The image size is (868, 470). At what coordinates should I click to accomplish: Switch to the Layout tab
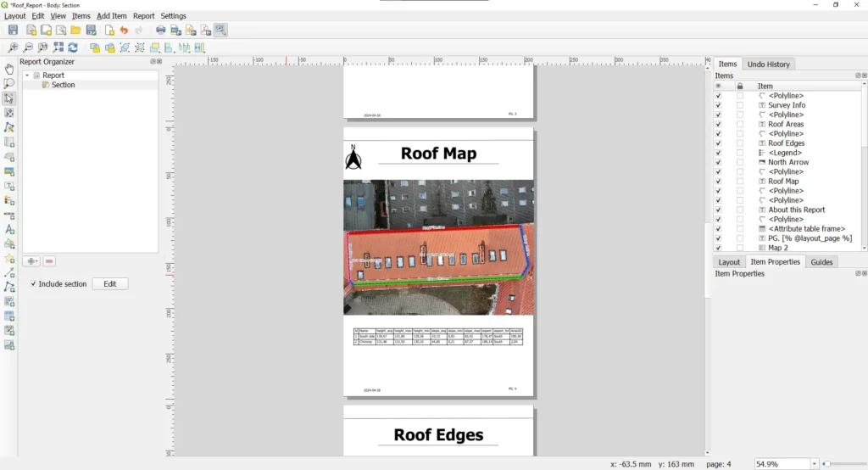[728, 262]
